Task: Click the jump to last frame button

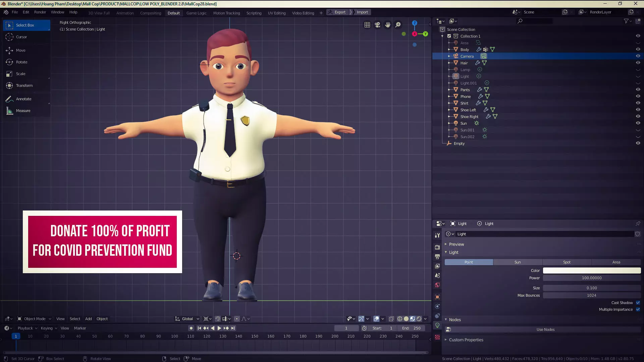Action: 233,328
